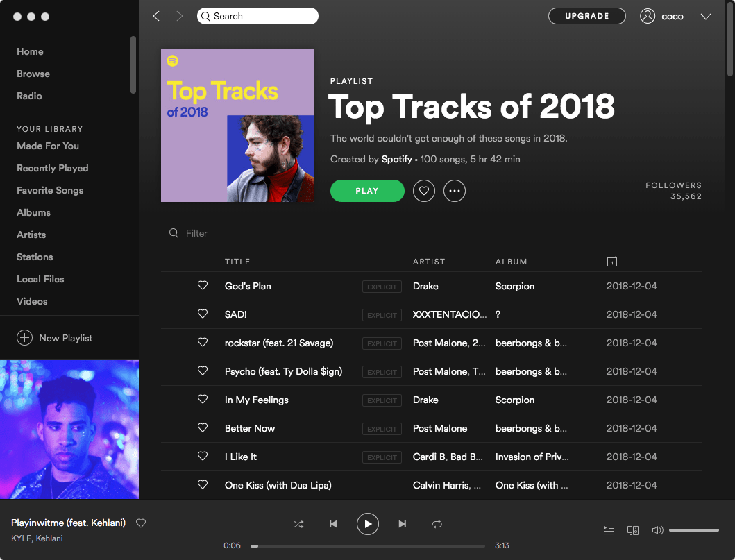Heart the currently playing track Playinwitme
735x560 pixels.
[141, 523]
